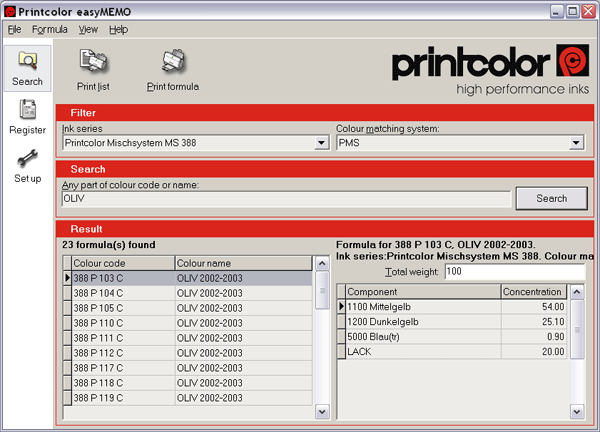Viewport: 600px width, 432px height.
Task: Open the Set up wrench icon
Action: (27, 165)
